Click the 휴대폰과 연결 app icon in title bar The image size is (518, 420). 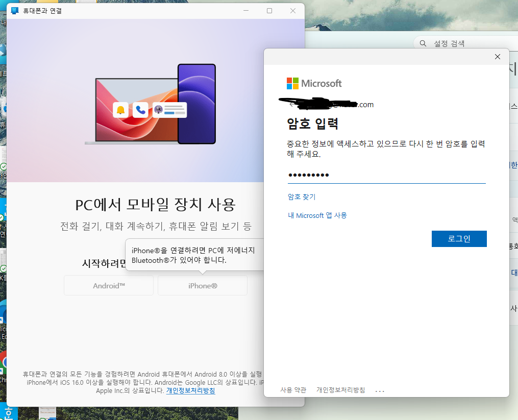[14, 11]
